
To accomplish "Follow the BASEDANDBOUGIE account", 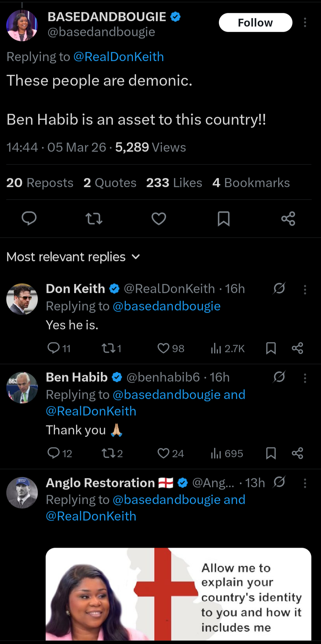I will pyautogui.click(x=255, y=23).
